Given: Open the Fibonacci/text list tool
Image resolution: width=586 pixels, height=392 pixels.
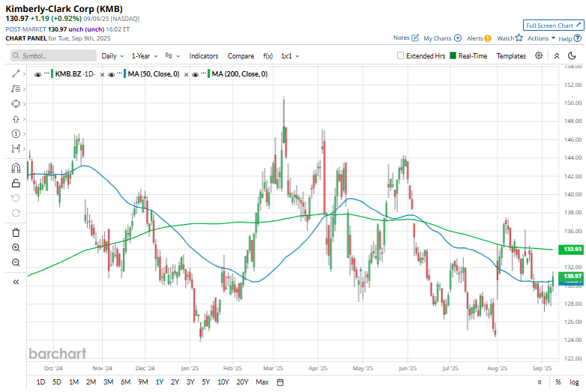Looking at the screenshot, I should [15, 89].
